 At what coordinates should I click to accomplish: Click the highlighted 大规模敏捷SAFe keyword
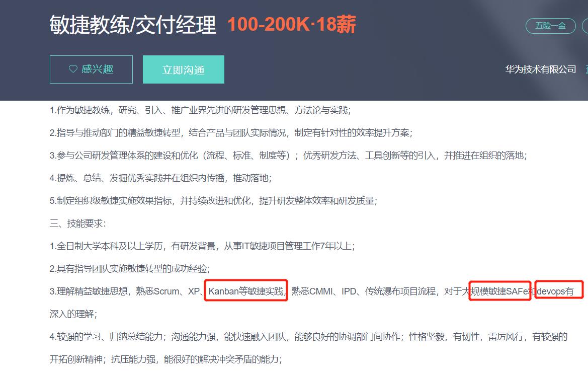(500, 290)
